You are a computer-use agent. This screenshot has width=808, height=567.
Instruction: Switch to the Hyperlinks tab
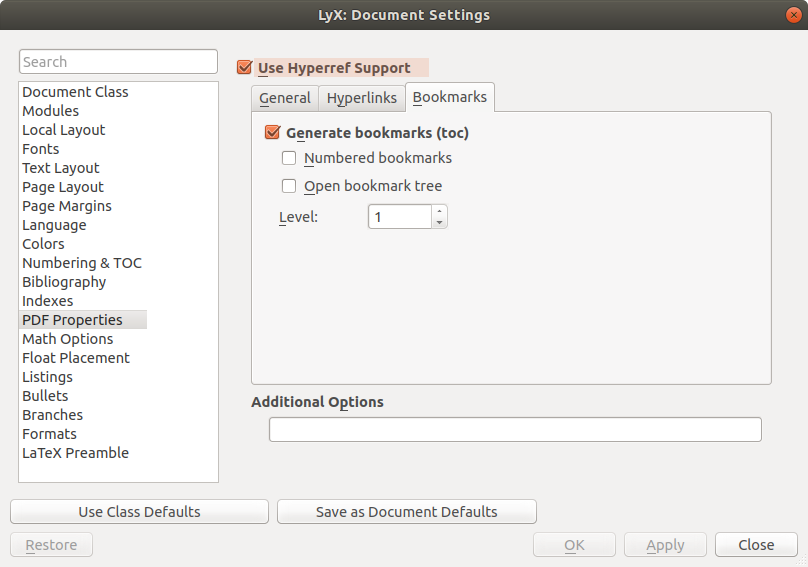[361, 98]
